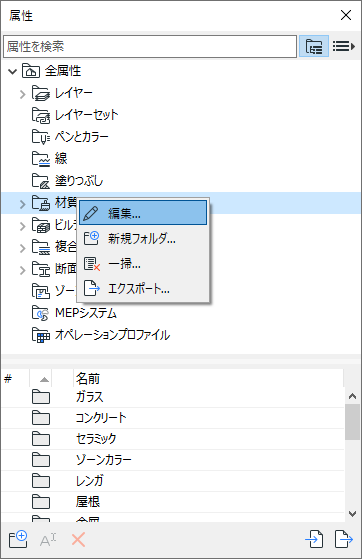Open the ガラス folder row

173,397
